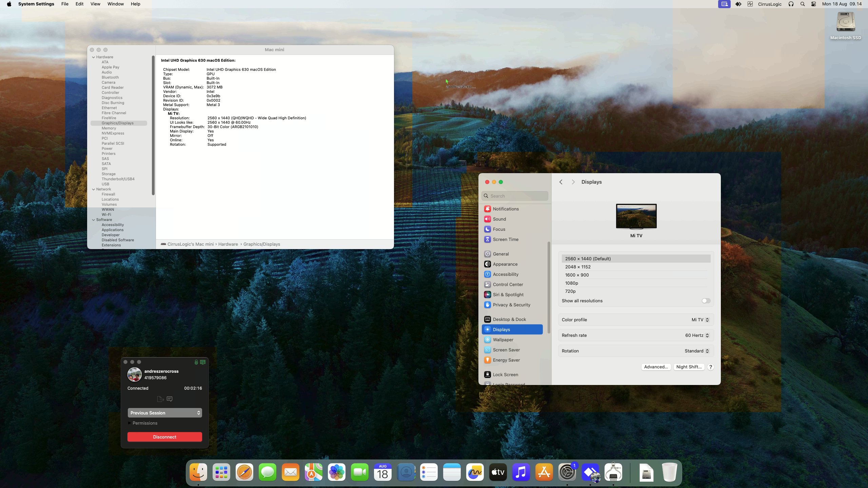Open the Previous Session dropdown
This screenshot has width=868, height=488.
pos(165,413)
